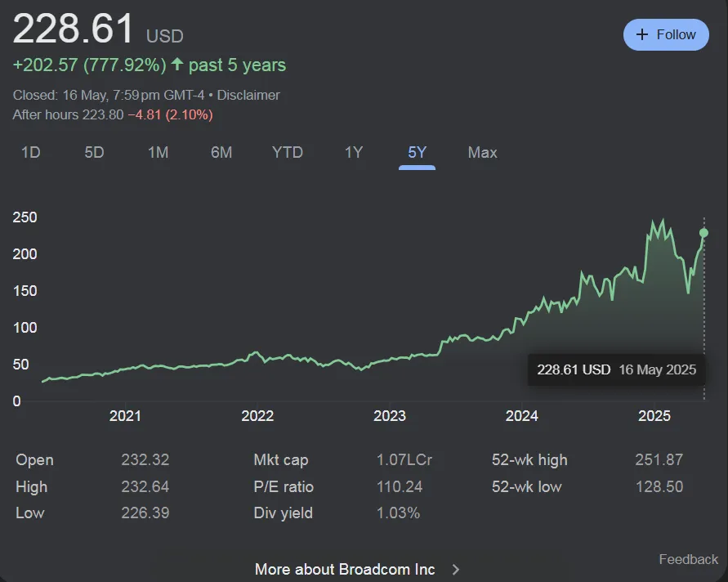
Task: Switch to the 5D range tab
Action: [94, 152]
